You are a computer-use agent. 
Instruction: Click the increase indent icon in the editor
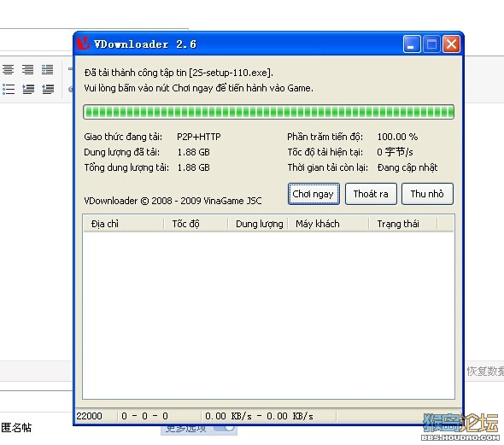[x=28, y=89]
